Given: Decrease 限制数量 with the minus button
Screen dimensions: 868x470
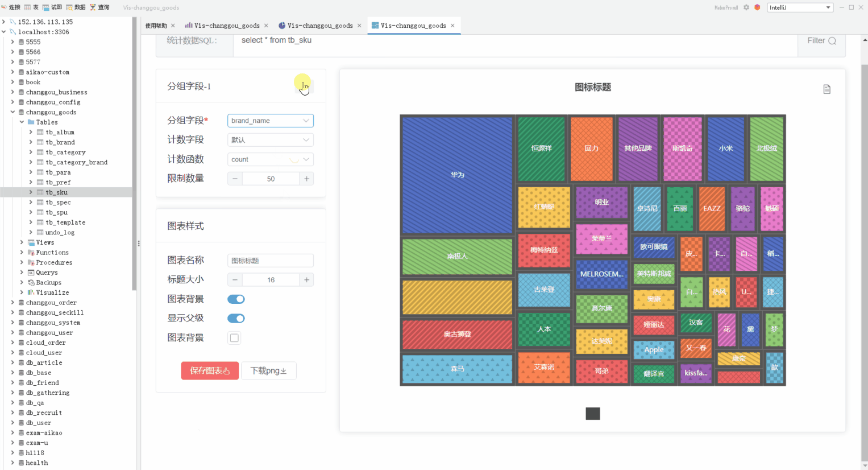Looking at the screenshot, I should (x=235, y=179).
